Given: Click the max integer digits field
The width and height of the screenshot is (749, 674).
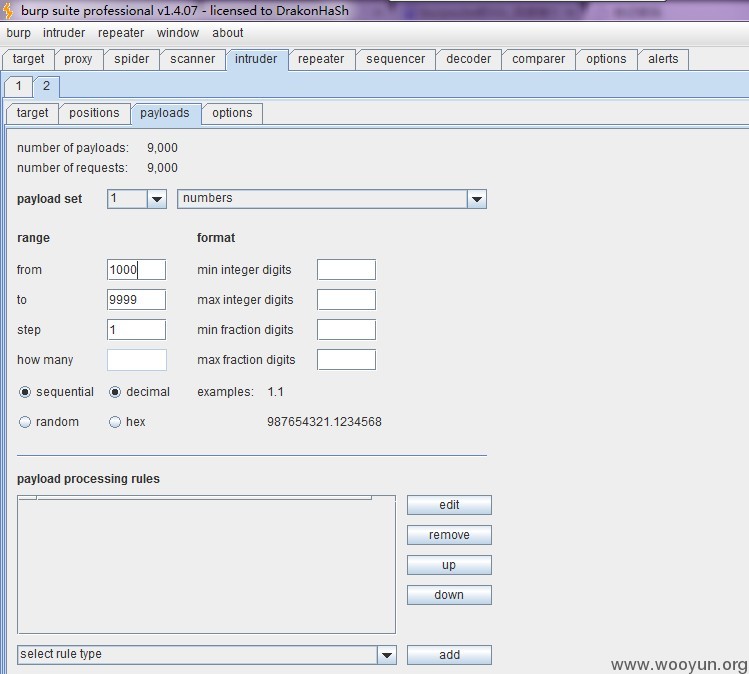Looking at the screenshot, I should coord(346,300).
